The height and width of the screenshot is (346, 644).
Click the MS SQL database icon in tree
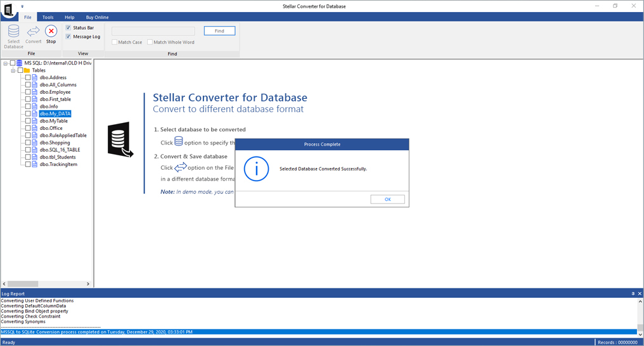coord(19,63)
